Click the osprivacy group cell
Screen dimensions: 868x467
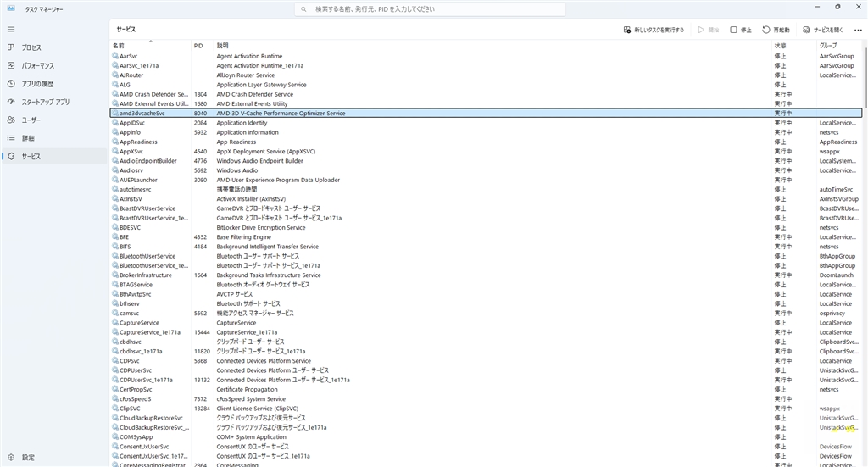click(832, 314)
